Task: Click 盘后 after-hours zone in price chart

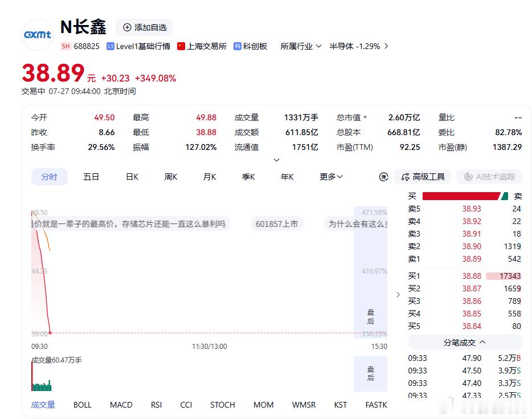Action: (x=370, y=271)
